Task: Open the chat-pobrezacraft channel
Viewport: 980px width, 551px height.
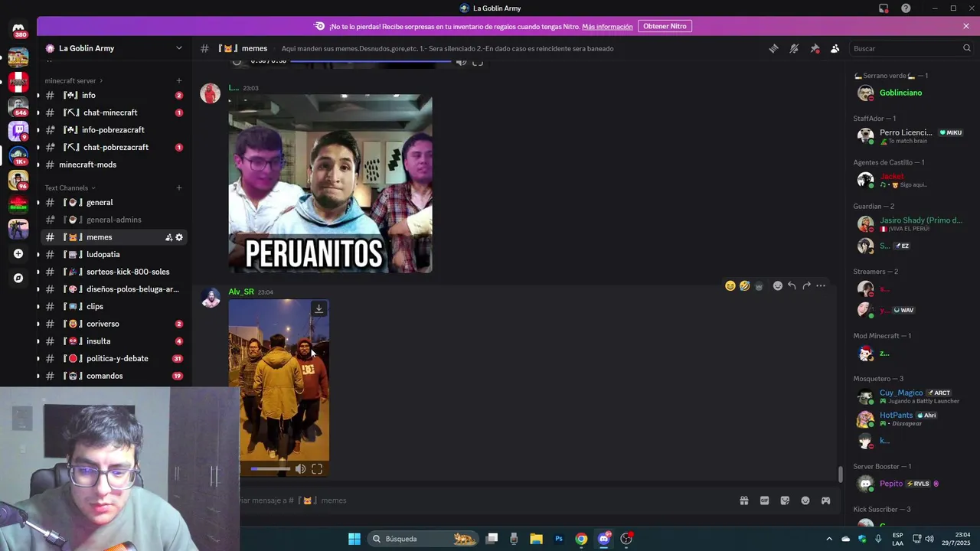Action: 113,147
